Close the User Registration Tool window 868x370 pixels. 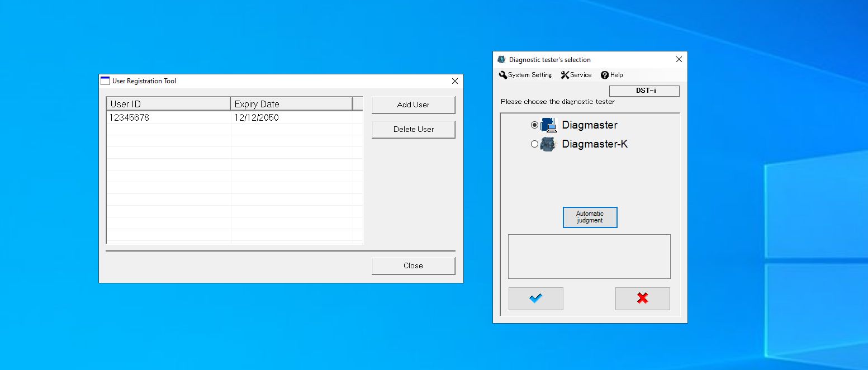pos(455,81)
